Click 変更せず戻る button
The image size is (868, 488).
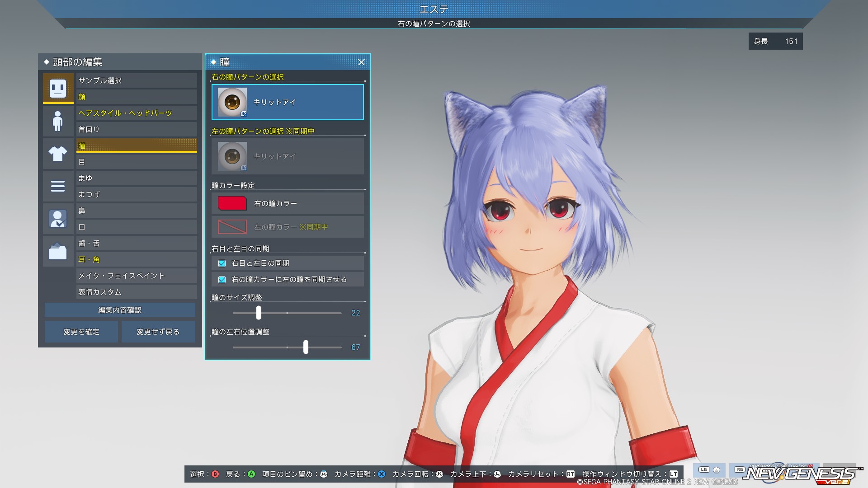[x=158, y=332]
